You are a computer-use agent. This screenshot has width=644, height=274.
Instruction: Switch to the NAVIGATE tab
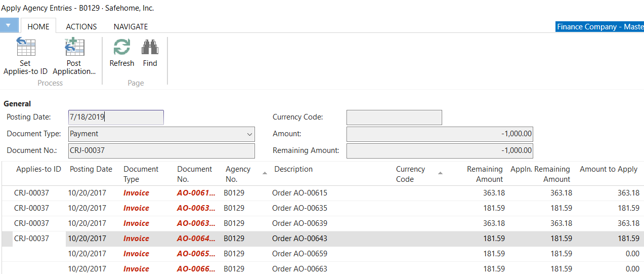131,26
